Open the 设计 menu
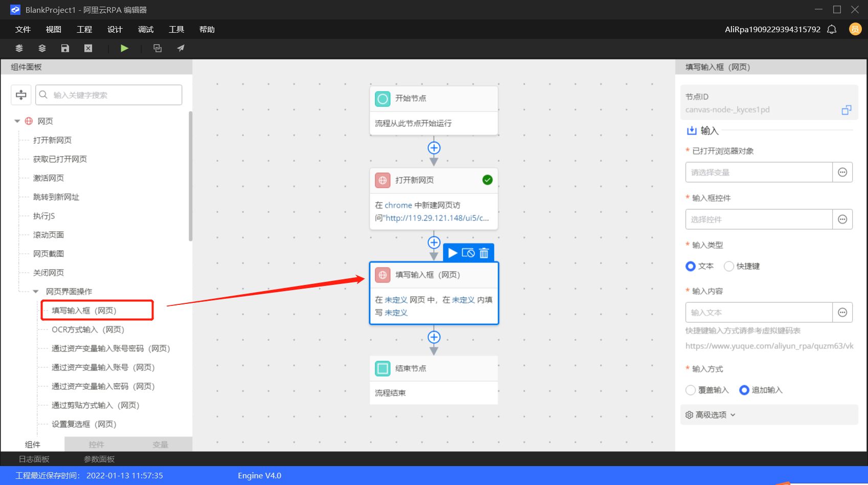 click(115, 29)
